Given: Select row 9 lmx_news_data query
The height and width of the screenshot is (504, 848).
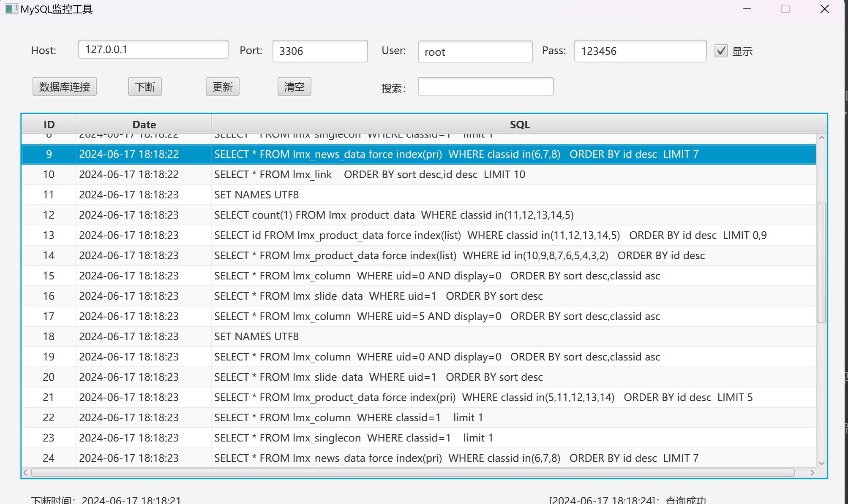Looking at the screenshot, I should tap(419, 154).
